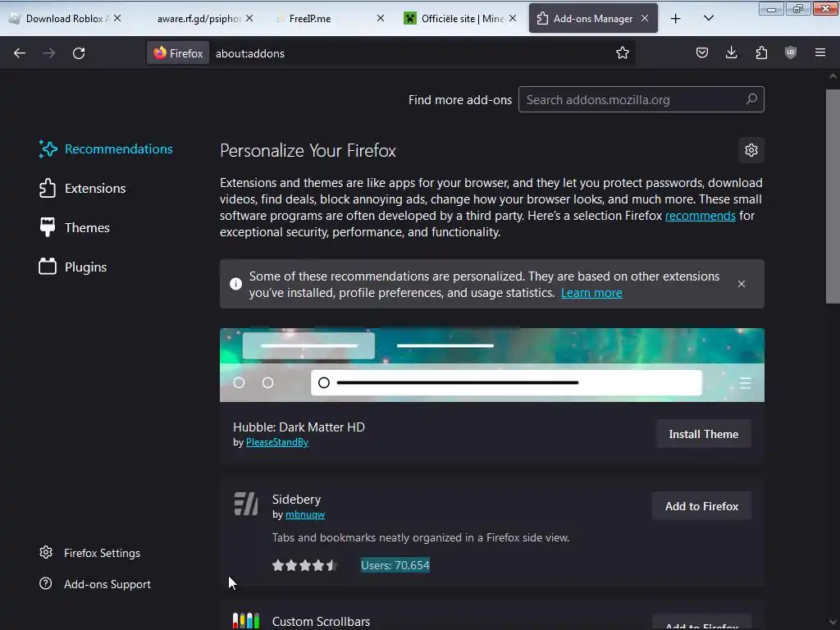
Task: Click the uBlock Origin shield icon
Action: pyautogui.click(x=791, y=52)
